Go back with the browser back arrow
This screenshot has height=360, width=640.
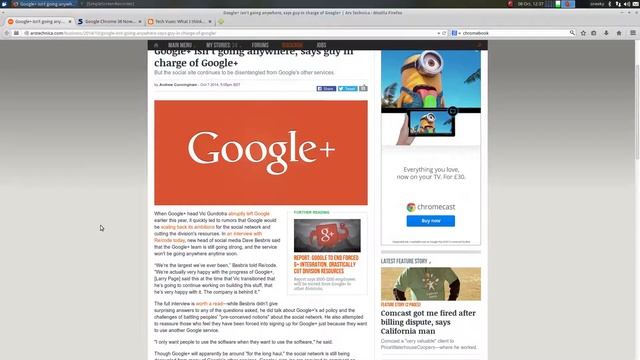tap(7, 33)
